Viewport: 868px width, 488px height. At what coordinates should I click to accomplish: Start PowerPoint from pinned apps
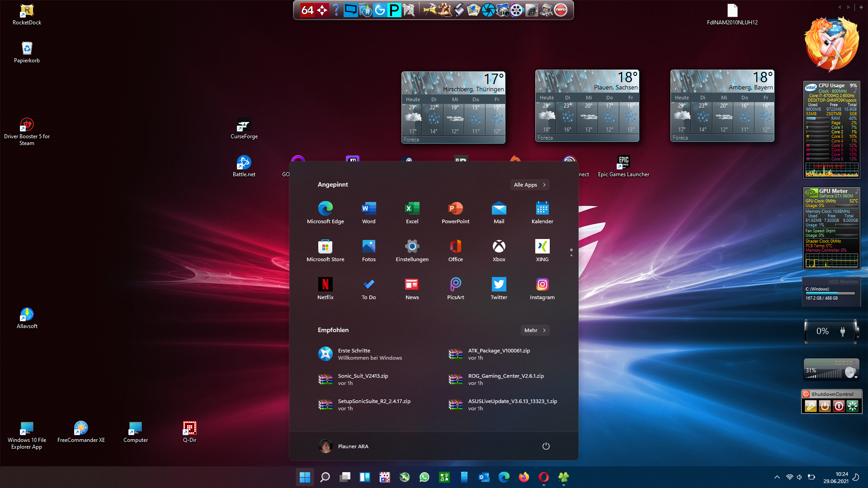(456, 212)
